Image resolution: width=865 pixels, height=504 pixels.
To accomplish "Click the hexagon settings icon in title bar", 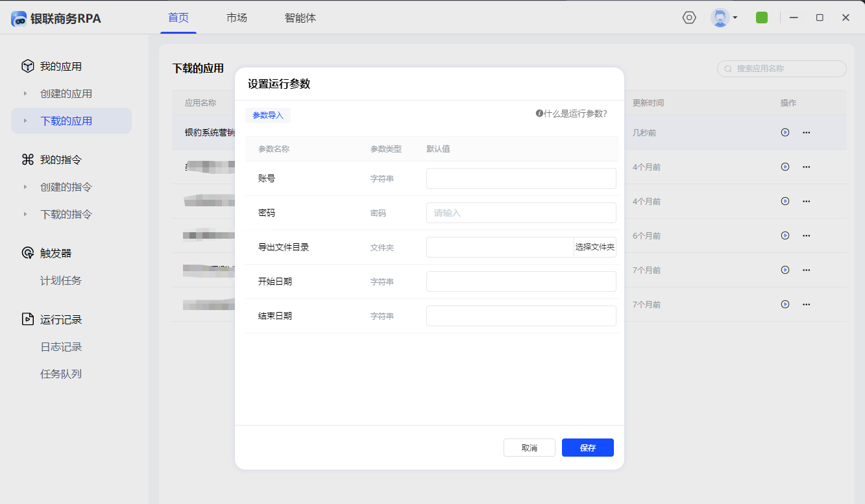I will click(x=689, y=18).
